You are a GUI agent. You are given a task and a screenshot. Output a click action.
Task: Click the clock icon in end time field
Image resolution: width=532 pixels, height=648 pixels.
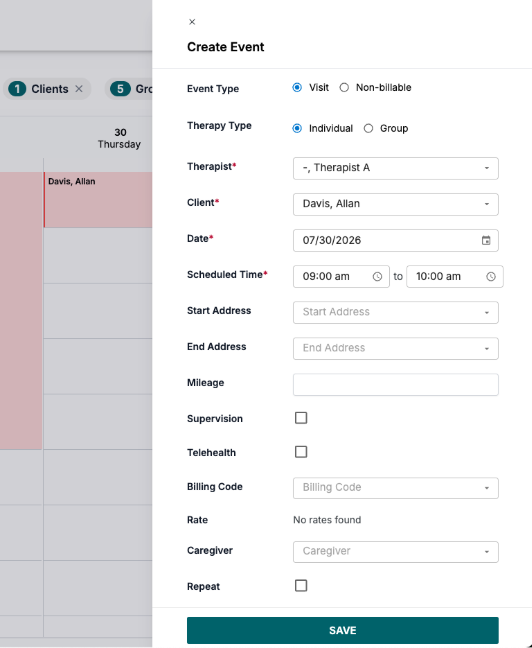point(491,276)
